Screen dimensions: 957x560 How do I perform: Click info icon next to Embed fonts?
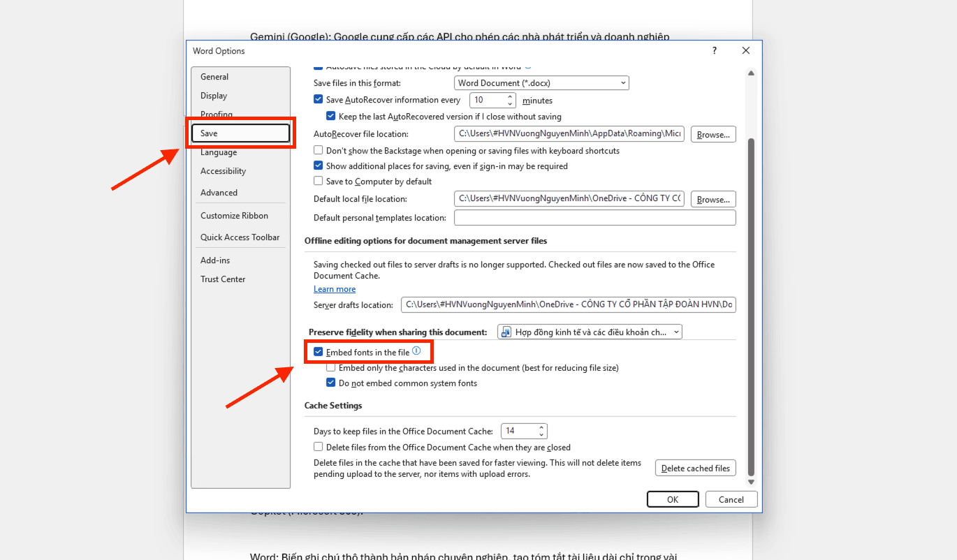pyautogui.click(x=416, y=351)
